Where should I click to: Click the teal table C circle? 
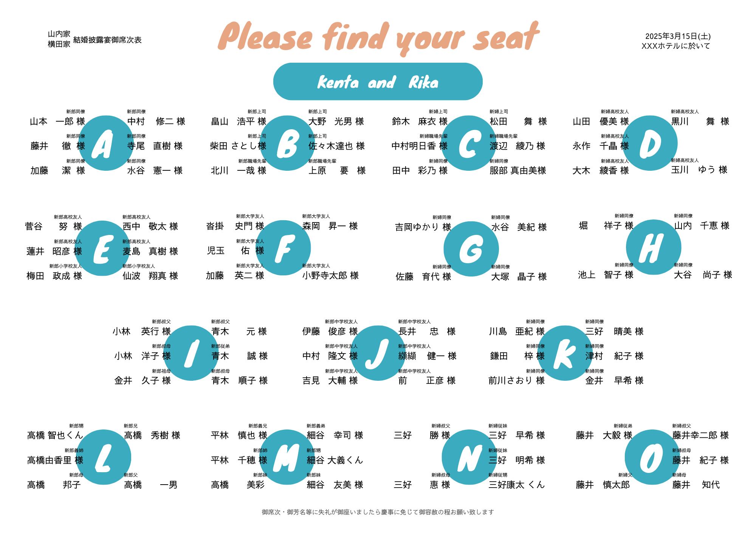click(x=469, y=143)
